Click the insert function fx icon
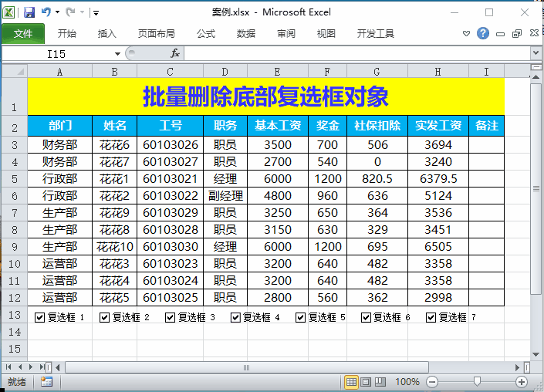Image resolution: width=544 pixels, height=392 pixels. (175, 53)
